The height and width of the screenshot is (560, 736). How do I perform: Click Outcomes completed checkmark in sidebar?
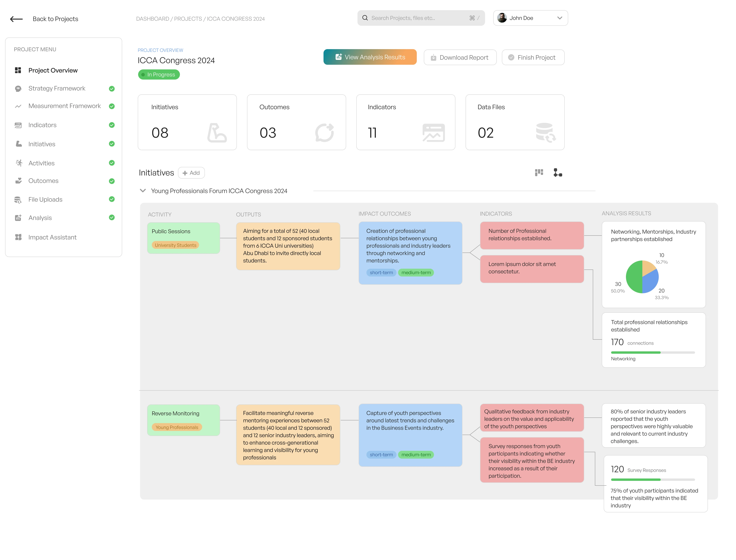click(x=112, y=181)
